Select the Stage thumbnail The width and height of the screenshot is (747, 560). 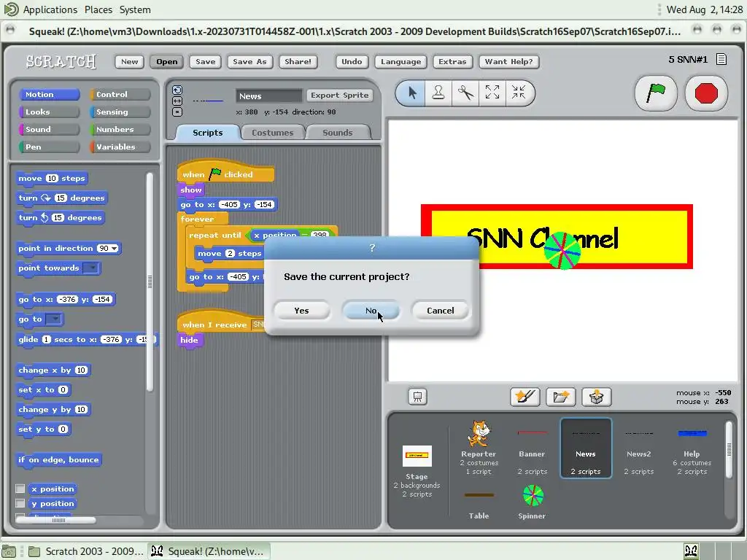coord(417,471)
